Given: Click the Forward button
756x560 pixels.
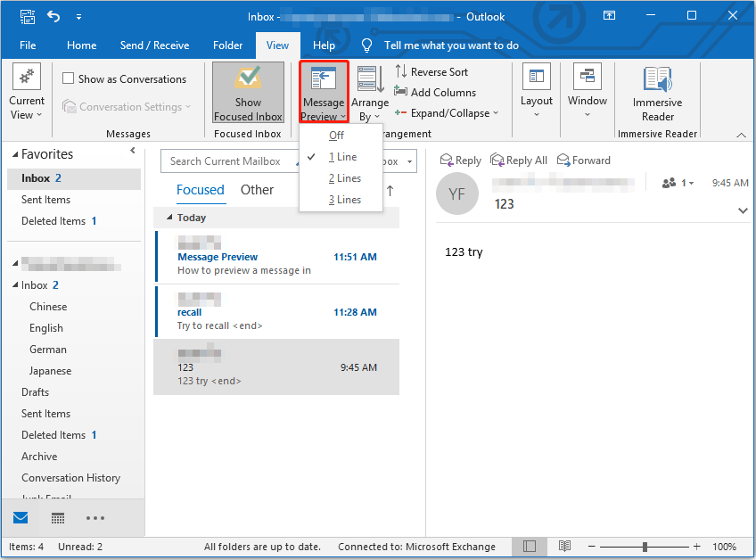Looking at the screenshot, I should pyautogui.click(x=583, y=161).
